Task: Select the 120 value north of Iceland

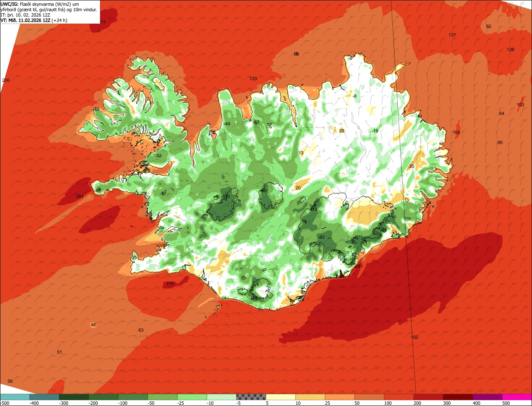Action: tap(253, 78)
